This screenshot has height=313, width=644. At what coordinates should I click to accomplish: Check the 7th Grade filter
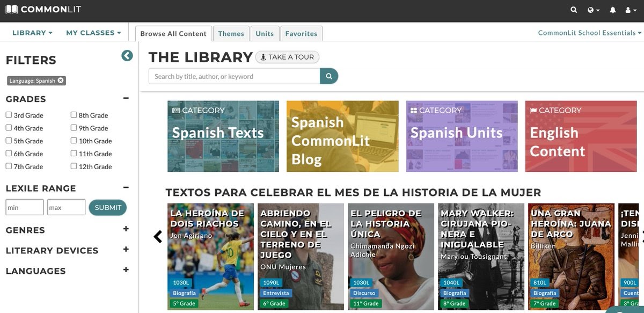click(x=9, y=166)
